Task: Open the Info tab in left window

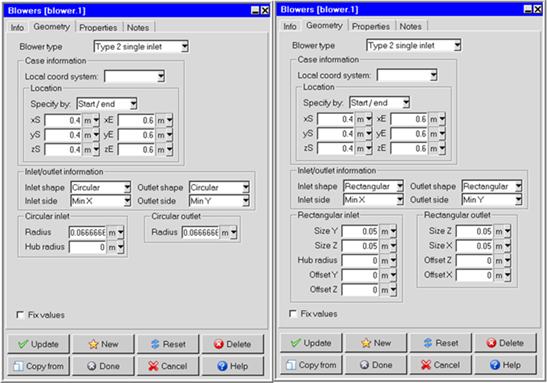Action: pyautogui.click(x=17, y=28)
